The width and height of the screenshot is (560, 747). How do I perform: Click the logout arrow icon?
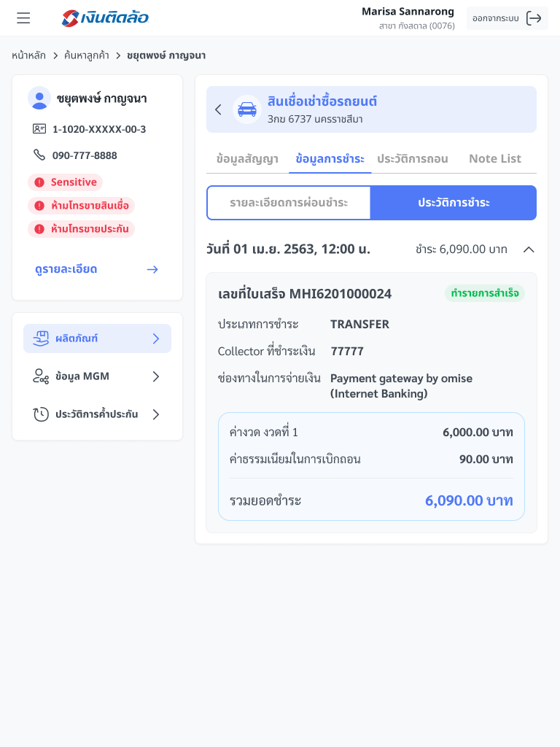pos(534,18)
